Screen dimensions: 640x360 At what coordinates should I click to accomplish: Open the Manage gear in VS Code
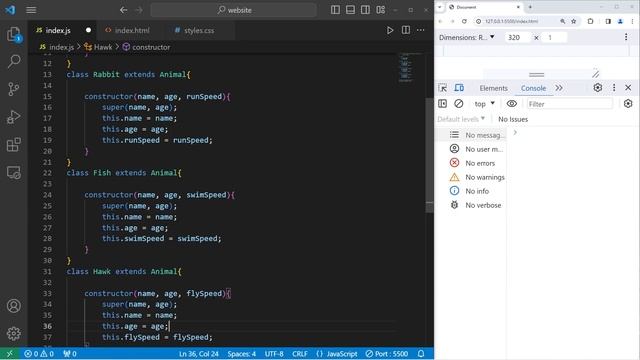13,333
